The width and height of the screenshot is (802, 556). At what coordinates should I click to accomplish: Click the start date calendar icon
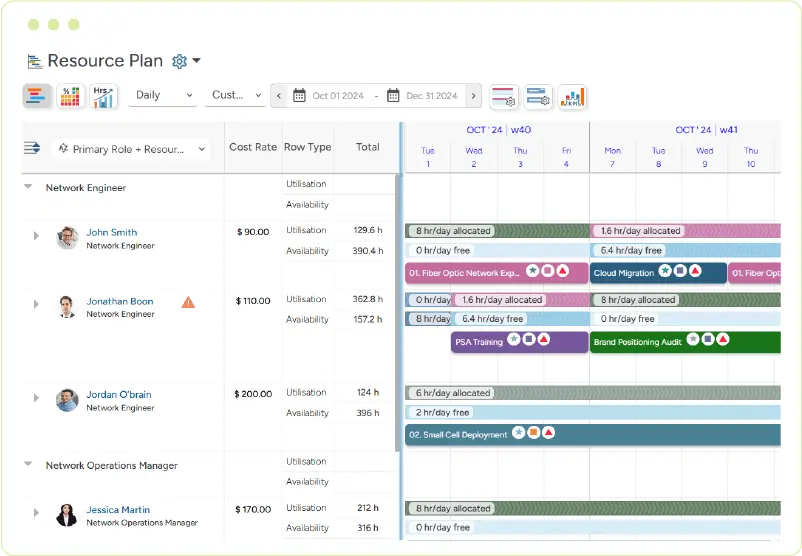point(299,96)
